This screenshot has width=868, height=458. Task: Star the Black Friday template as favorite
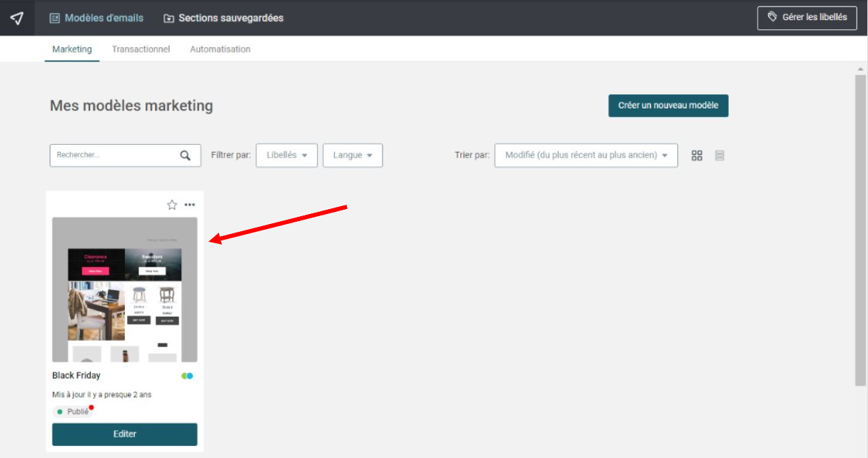coord(172,205)
